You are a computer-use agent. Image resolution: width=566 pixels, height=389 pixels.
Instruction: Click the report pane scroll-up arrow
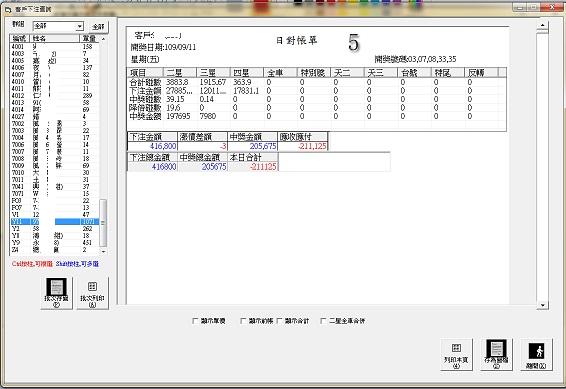543,26
